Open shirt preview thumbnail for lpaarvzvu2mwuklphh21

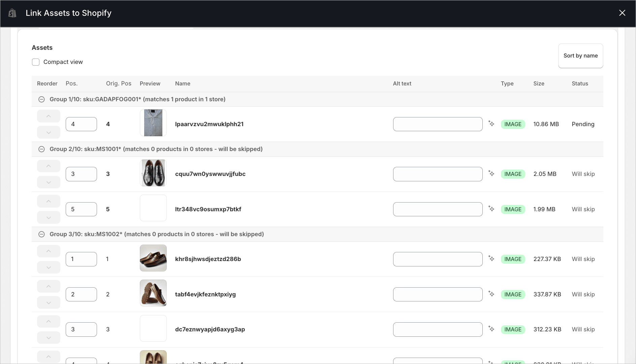(x=153, y=123)
